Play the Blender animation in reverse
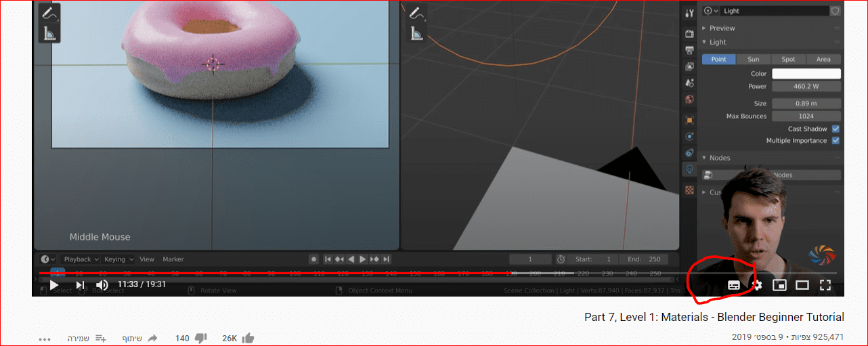Screen dimensions: 868x346 pyautogui.click(x=351, y=259)
